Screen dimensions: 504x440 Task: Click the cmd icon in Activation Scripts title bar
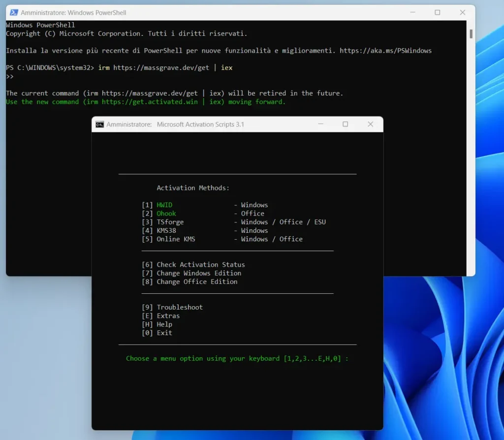click(99, 125)
